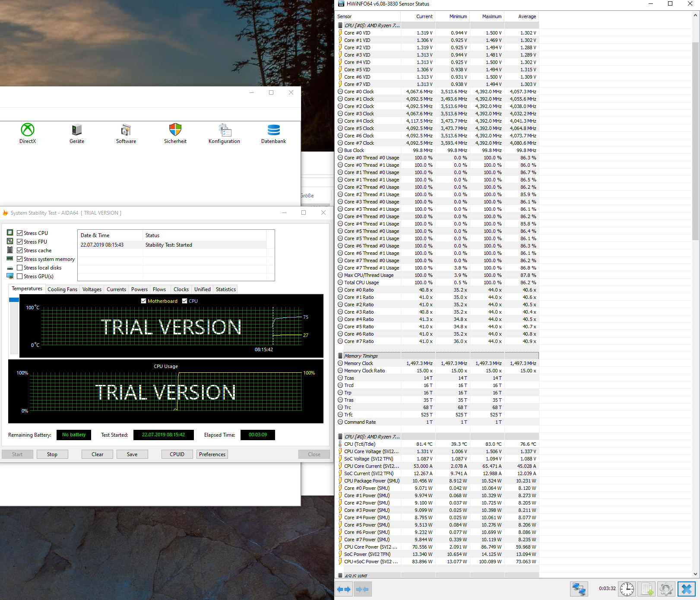This screenshot has width=700, height=600.
Task: Open the Software category icon
Action: tap(126, 133)
